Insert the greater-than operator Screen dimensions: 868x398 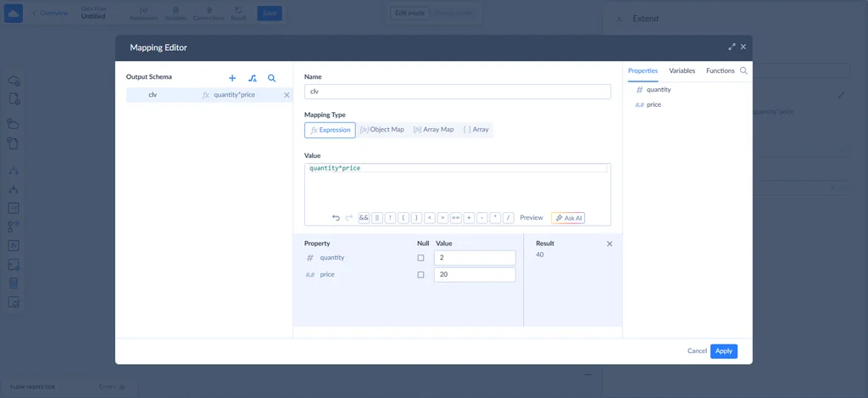point(442,218)
